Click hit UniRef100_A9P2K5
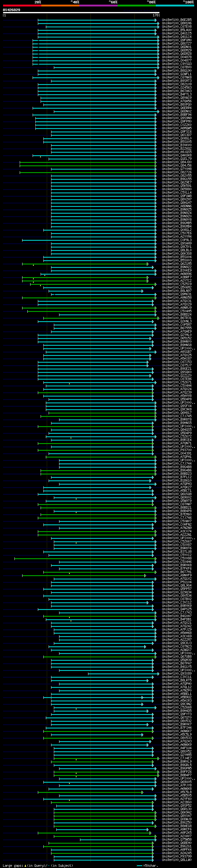Screen dimensions: 197x868 [177, 833]
